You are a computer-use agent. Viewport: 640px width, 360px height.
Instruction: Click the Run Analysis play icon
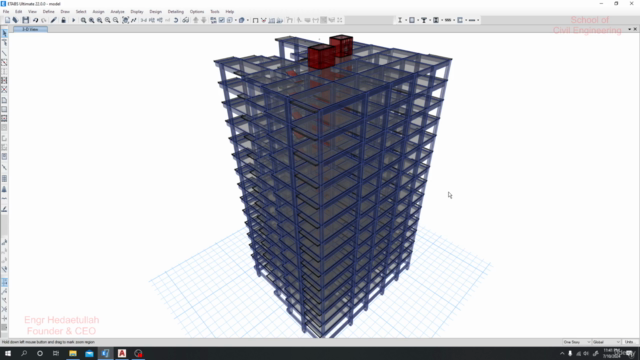[x=73, y=20]
